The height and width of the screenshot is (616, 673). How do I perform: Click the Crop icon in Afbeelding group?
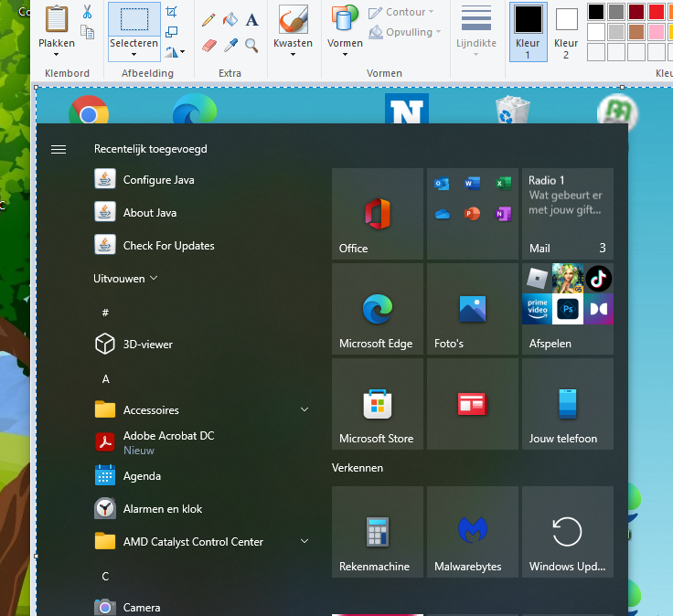coord(173,12)
